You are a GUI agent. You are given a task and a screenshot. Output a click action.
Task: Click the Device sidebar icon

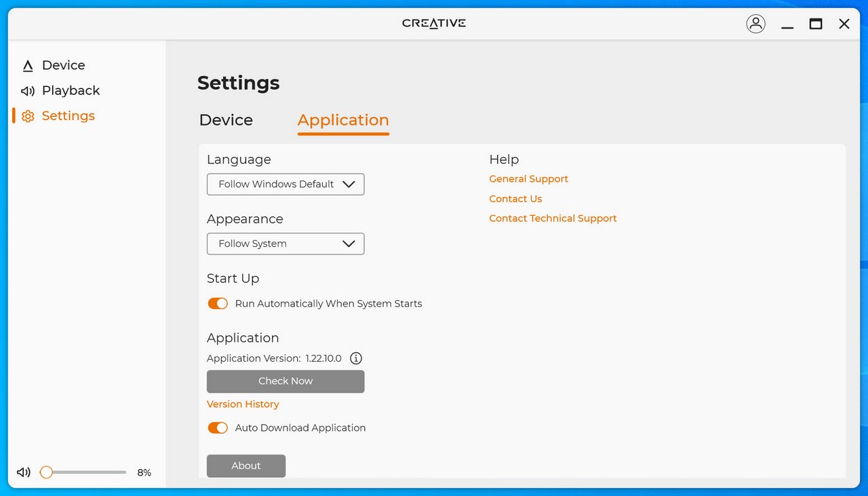[x=28, y=66]
